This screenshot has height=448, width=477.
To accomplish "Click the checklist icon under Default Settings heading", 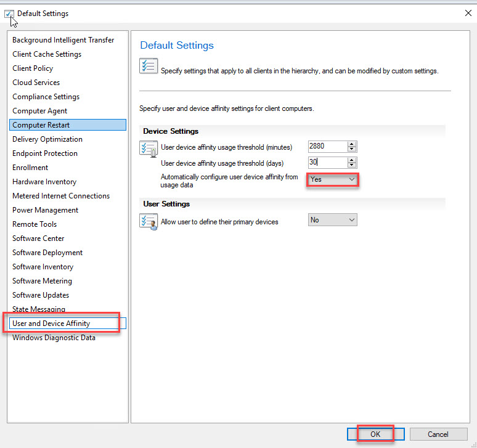I will click(149, 66).
